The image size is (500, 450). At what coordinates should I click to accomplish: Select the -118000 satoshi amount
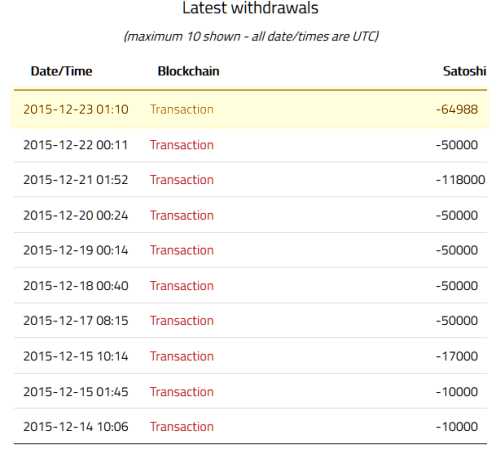(x=460, y=180)
